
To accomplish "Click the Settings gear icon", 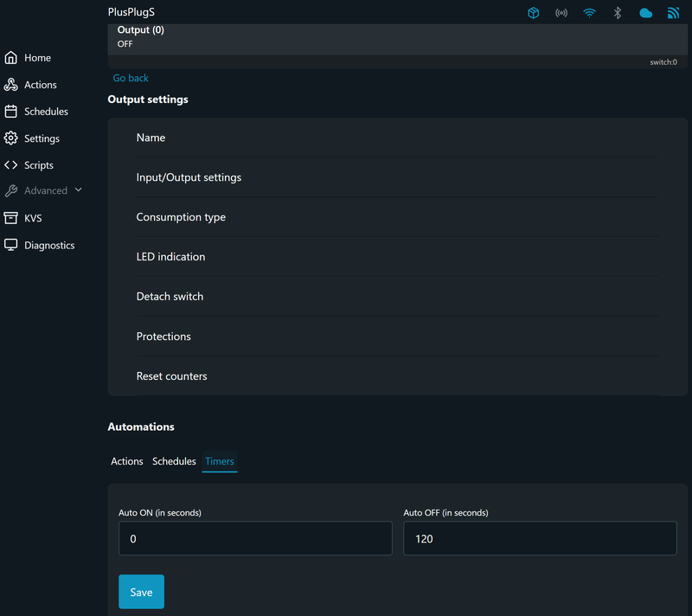I will pos(10,138).
